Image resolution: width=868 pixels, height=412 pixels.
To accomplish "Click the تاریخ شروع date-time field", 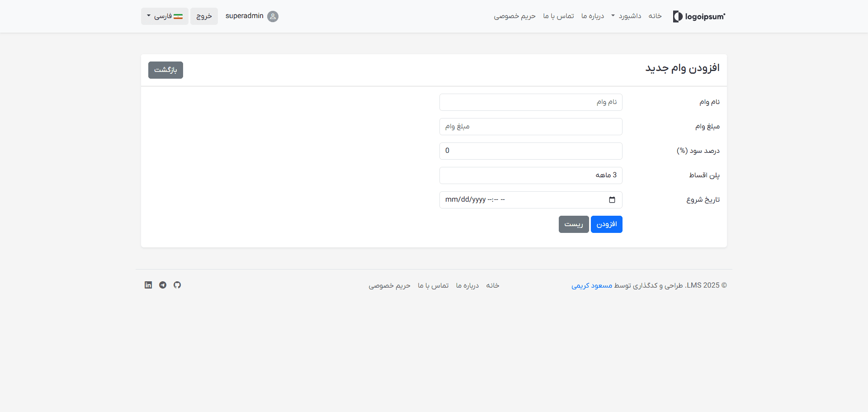I will click(x=531, y=200).
